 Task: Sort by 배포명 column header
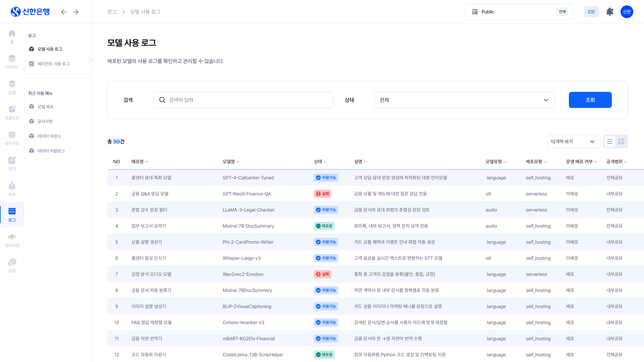coord(140,162)
